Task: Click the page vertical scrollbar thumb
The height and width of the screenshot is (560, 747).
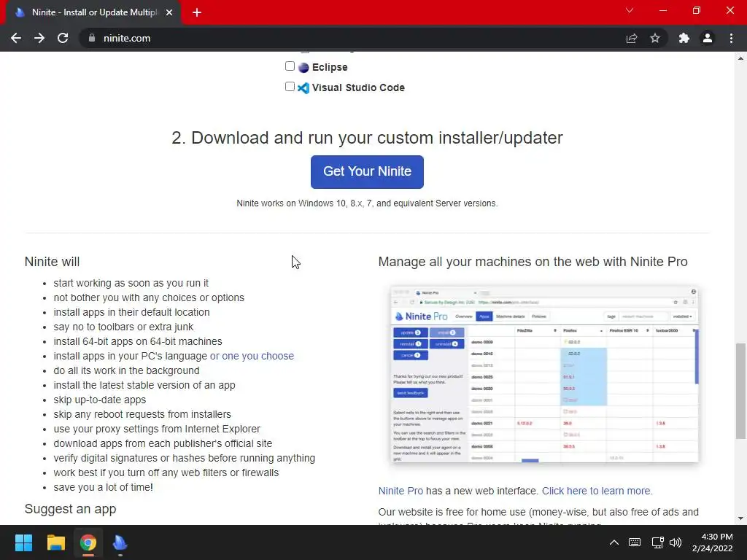Action: point(740,391)
